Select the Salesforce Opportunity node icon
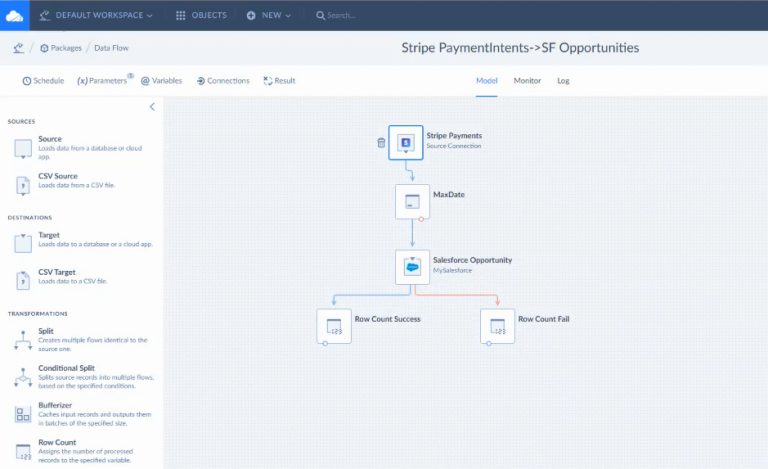This screenshot has width=768, height=469. [x=412, y=267]
